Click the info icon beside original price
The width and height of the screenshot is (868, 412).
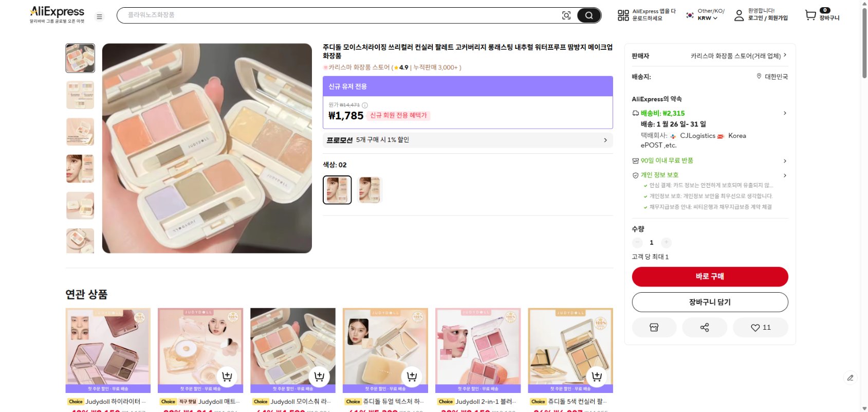[365, 105]
